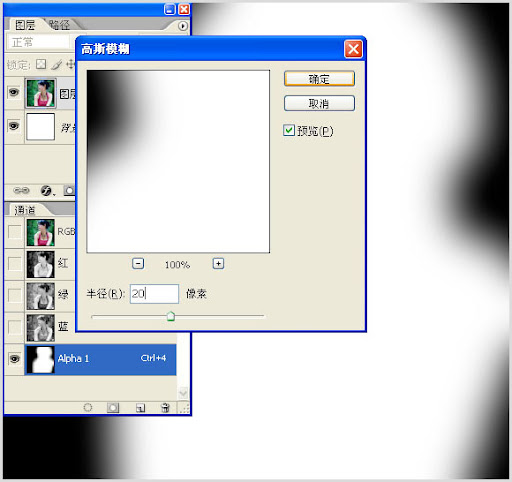Click the channels panel scroll down arrow
512x482 pixels.
tap(183, 393)
